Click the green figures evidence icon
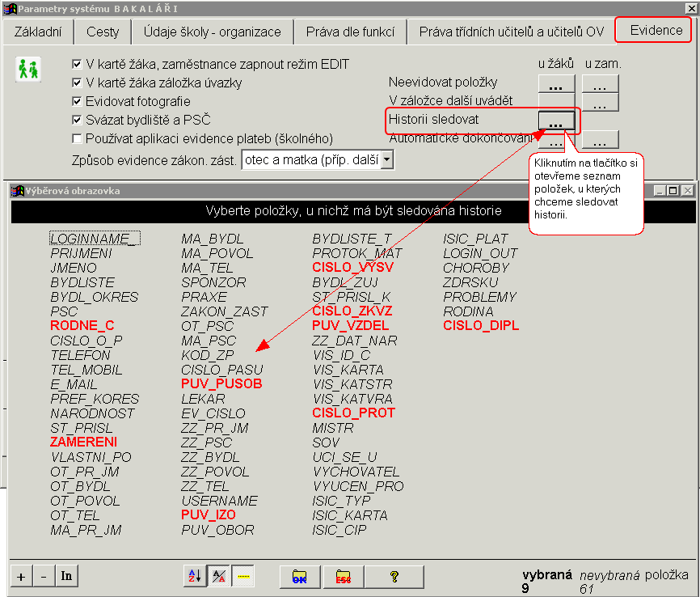Viewport: 700px width, 597px height. click(28, 70)
